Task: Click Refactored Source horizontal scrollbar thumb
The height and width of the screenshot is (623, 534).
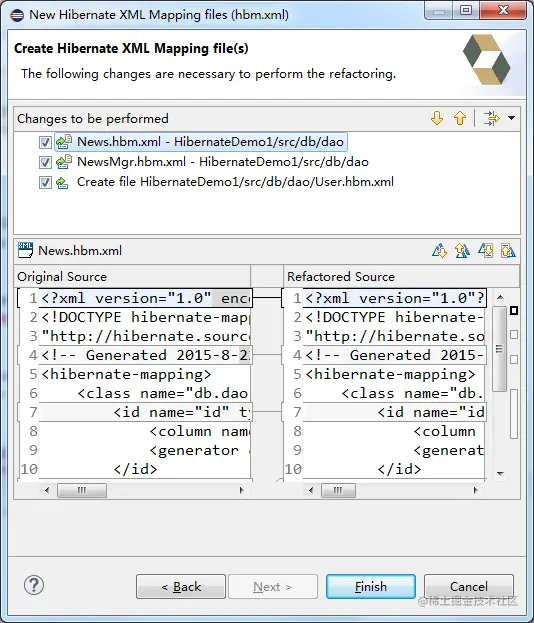Action: [x=338, y=490]
